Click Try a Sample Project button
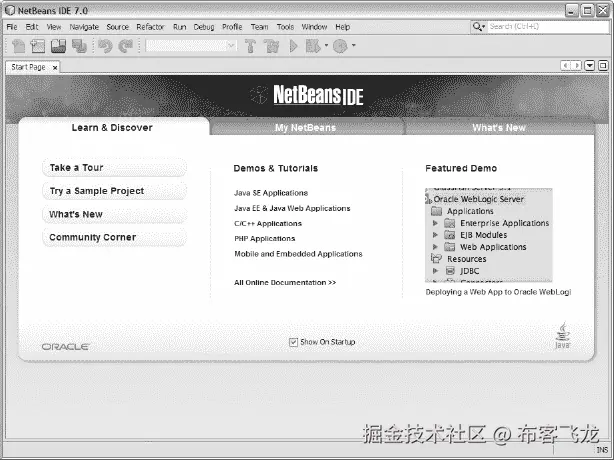Viewport: 614px width, 460px height. click(x=114, y=191)
